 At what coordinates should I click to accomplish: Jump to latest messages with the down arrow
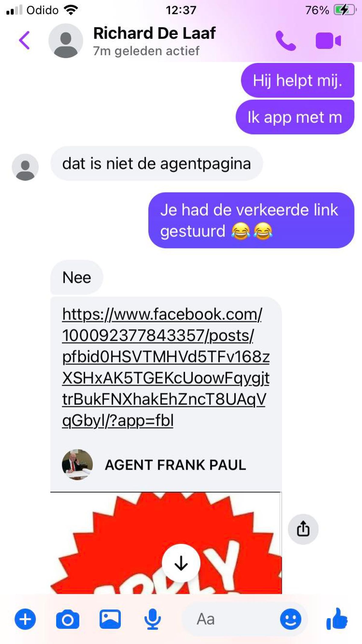point(181,563)
